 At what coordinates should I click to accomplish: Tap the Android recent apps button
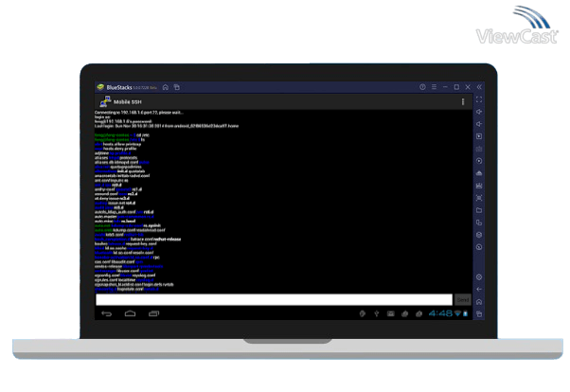point(154,313)
